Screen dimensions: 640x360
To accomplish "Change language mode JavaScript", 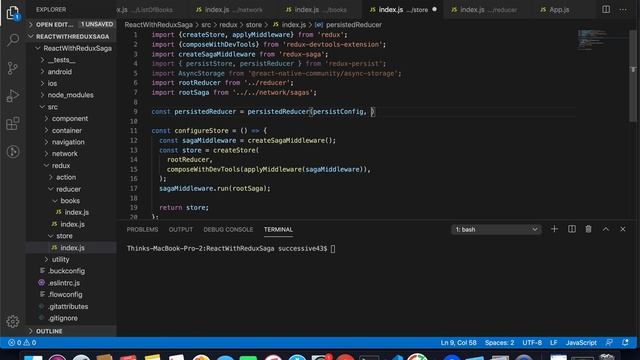I will [581, 343].
